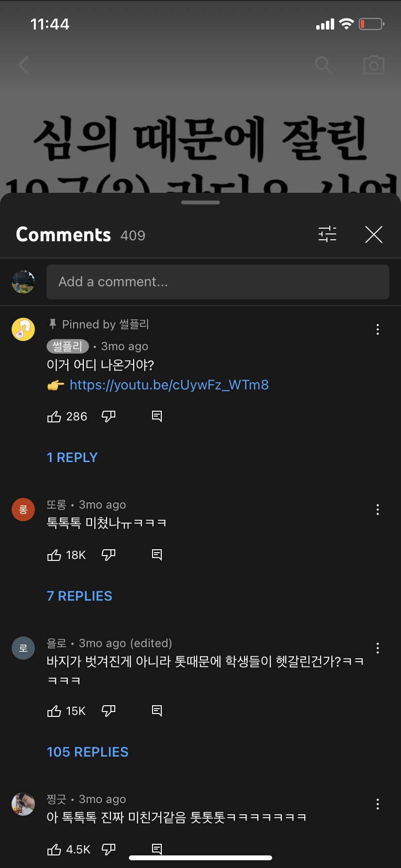Open more options for 찡긋 comment
Viewport: 401px width, 868px height.
(378, 805)
